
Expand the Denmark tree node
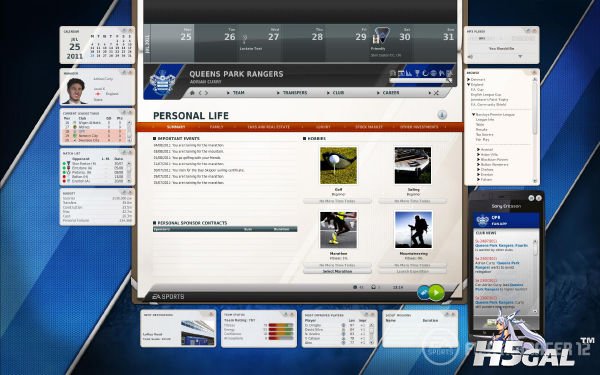[x=468, y=80]
